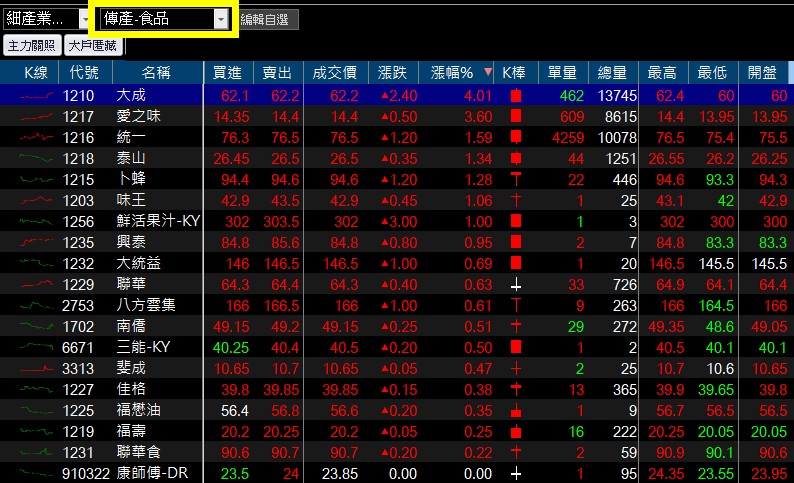
Task: Sort by the 賣出 column header
Action: tap(278, 73)
